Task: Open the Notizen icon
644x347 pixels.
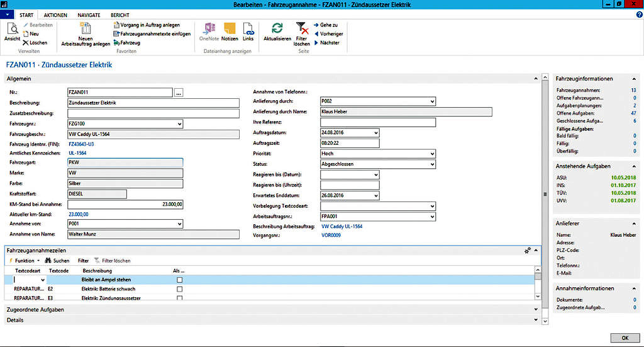Action: click(230, 29)
